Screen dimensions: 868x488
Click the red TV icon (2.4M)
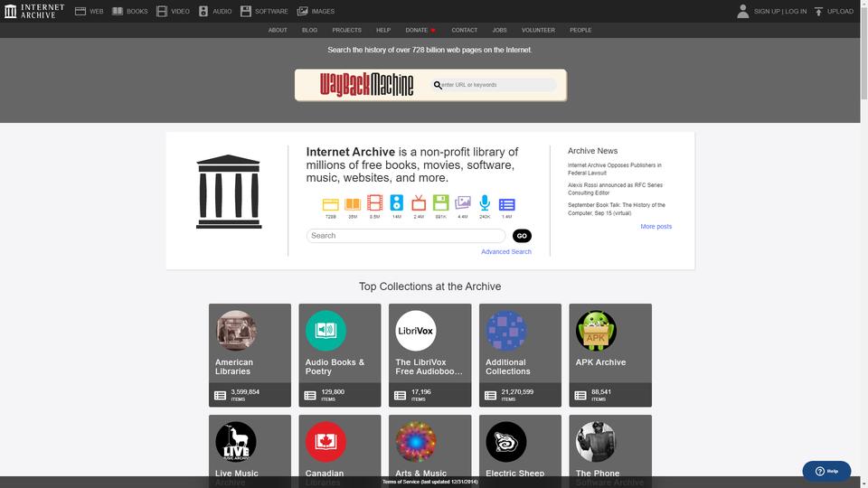[x=419, y=203]
